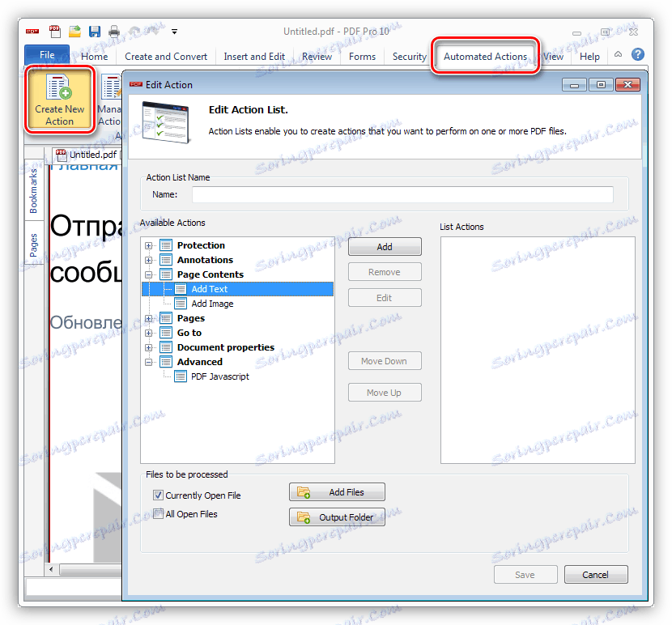672x625 pixels.
Task: Select the Untitled.pdf document tab
Action: tap(87, 155)
